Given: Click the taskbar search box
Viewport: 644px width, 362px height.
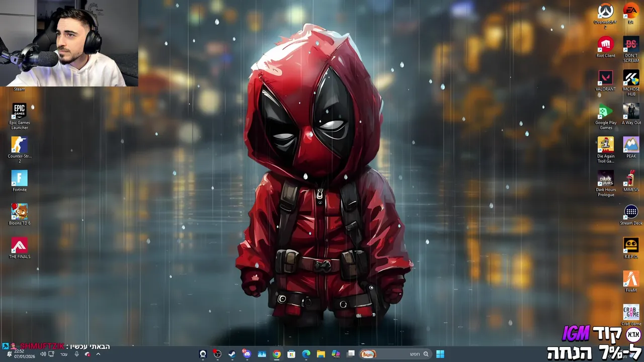Looking at the screenshot, I should (395, 354).
